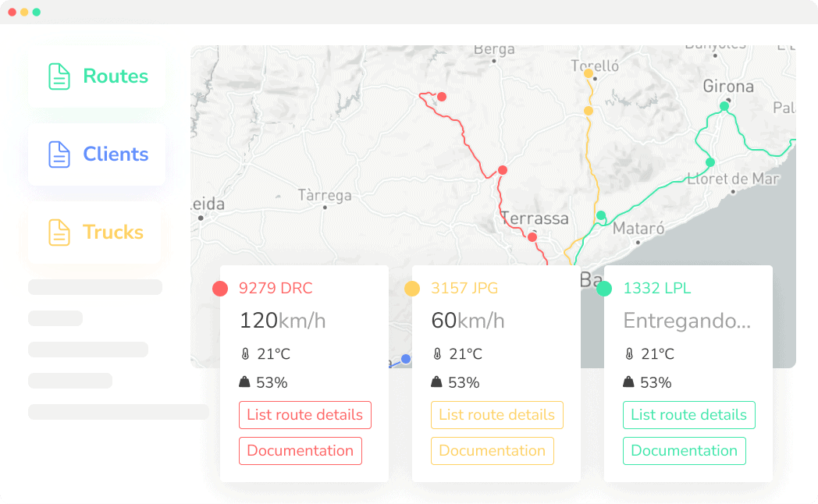The width and height of the screenshot is (818, 504).
Task: Show List route details for 3157 JPG
Action: [x=496, y=415]
